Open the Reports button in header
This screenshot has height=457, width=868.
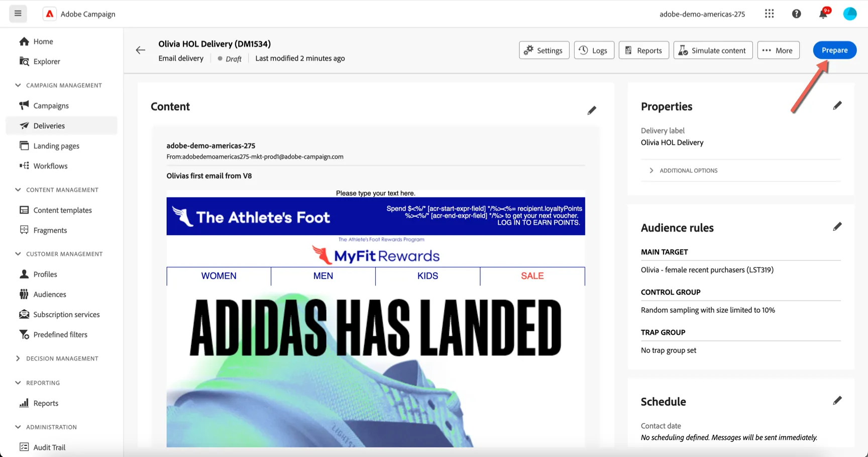[x=643, y=50]
